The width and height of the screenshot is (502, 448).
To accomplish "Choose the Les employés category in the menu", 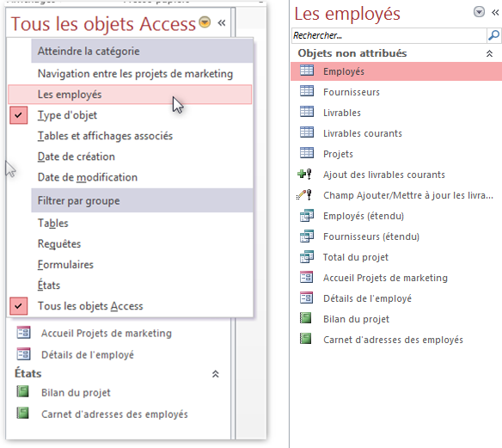I will click(x=130, y=95).
